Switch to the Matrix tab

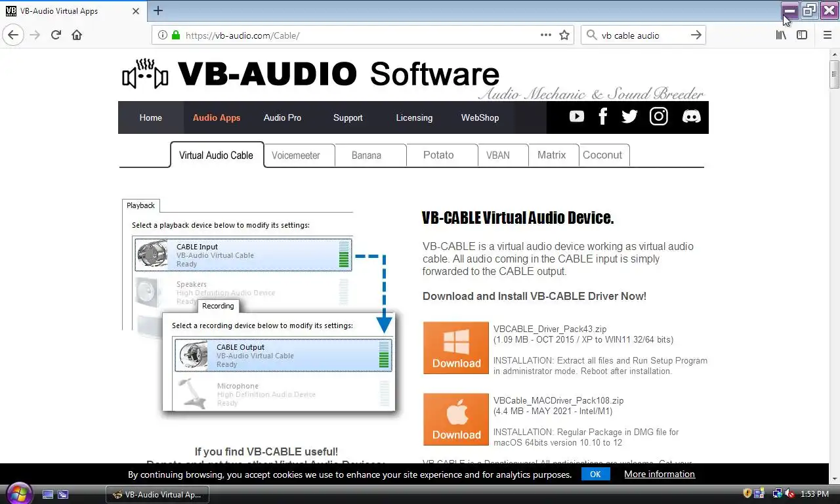point(553,156)
